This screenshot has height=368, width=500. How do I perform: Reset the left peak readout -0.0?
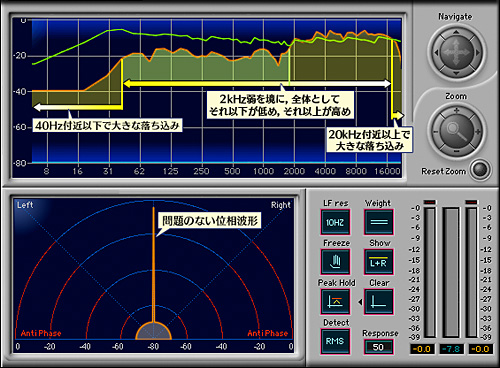point(422,349)
